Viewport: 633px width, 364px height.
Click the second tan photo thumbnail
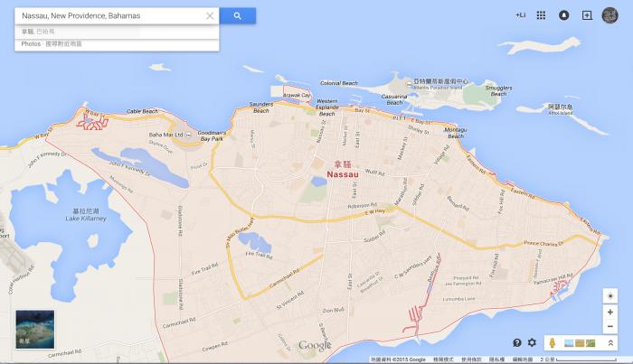pos(580,343)
